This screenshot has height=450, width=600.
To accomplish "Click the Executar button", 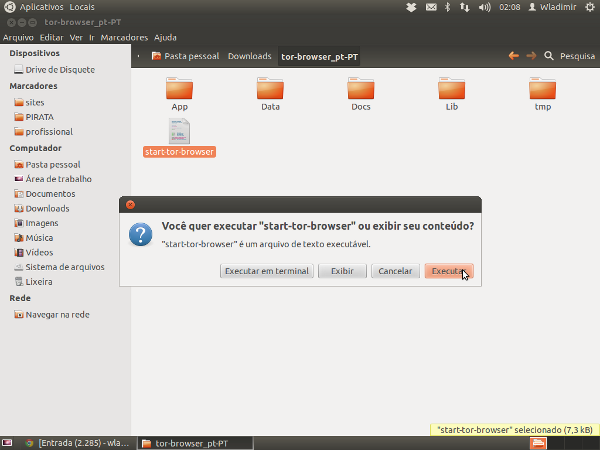I will tap(449, 271).
